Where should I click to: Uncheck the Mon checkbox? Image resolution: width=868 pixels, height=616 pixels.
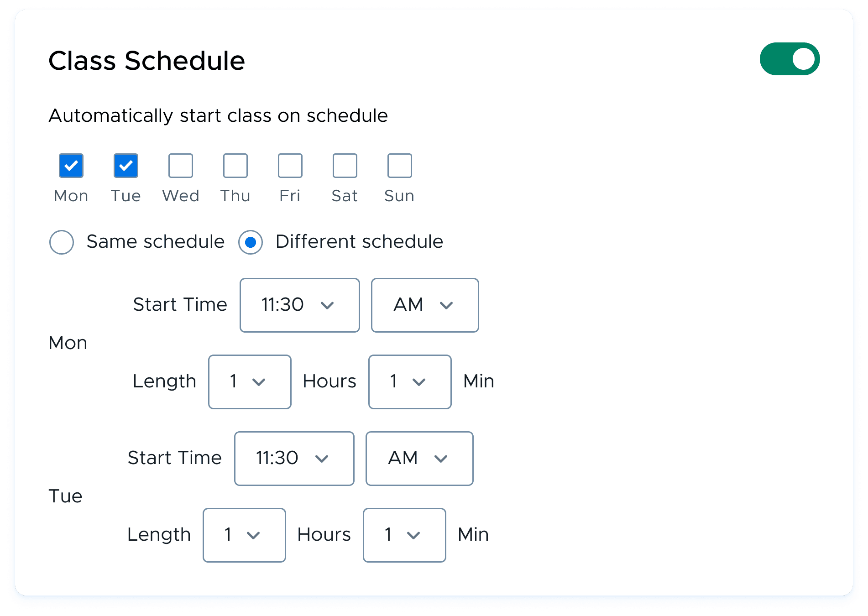[71, 166]
